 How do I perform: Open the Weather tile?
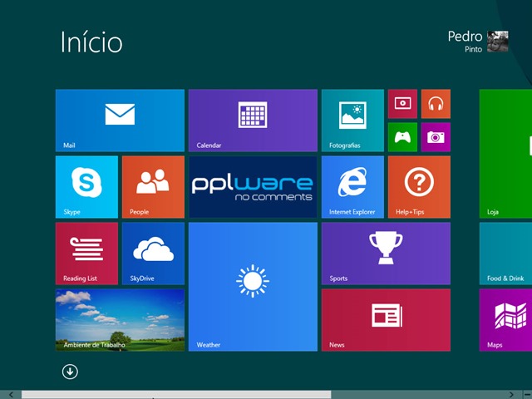(x=253, y=287)
